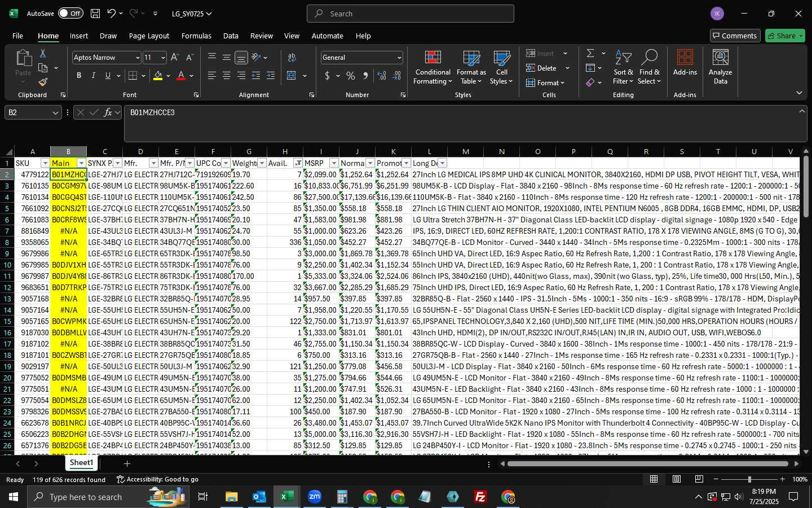Screen dimensions: 812x508
Task: Click the Format cells button
Action: 545,83
